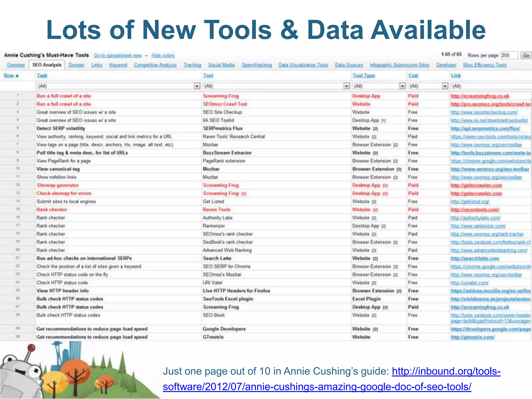This screenshot has width=532, height=399.
Task: Open the rankerizer.com link
Action: 478,226
